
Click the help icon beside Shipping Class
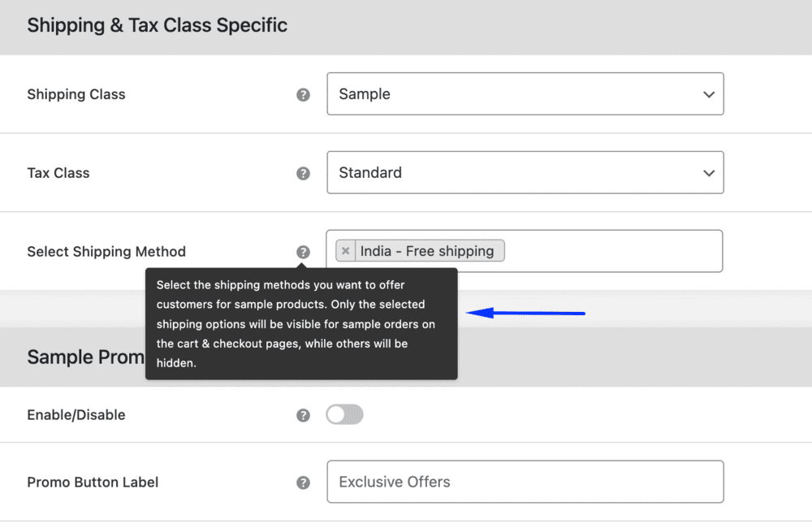point(303,95)
